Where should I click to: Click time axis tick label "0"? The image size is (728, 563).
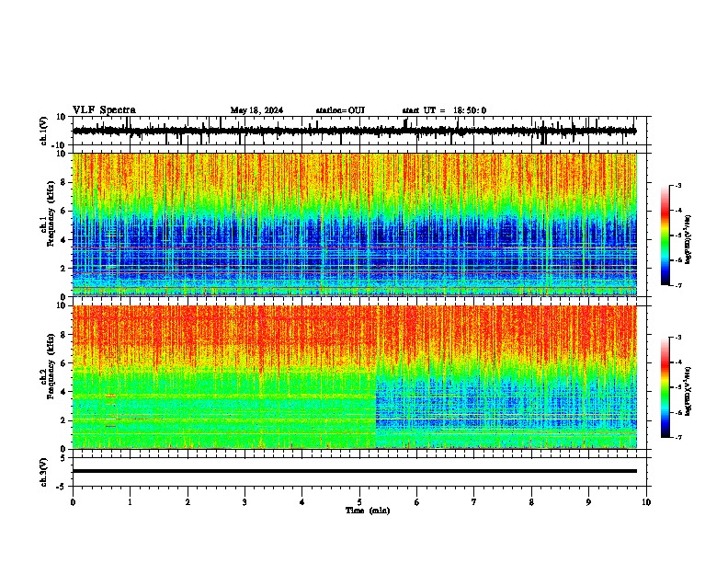click(x=73, y=502)
